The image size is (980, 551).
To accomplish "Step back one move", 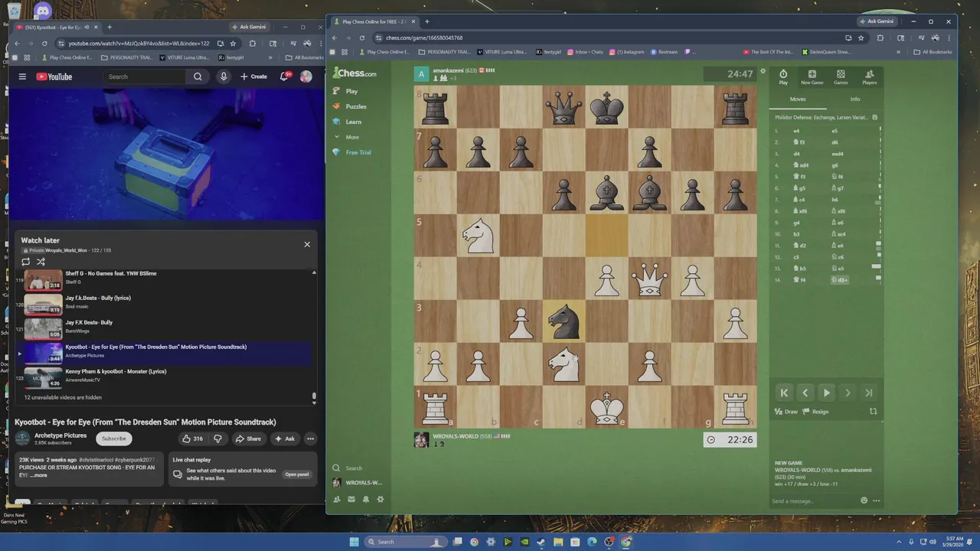I will [805, 393].
